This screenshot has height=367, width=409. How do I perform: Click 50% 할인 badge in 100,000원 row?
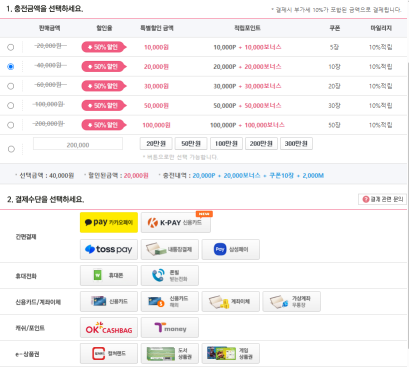click(x=104, y=105)
